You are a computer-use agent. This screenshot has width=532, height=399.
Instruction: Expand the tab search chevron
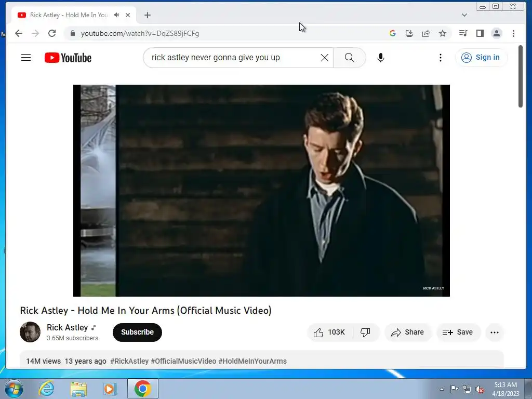[x=464, y=15]
